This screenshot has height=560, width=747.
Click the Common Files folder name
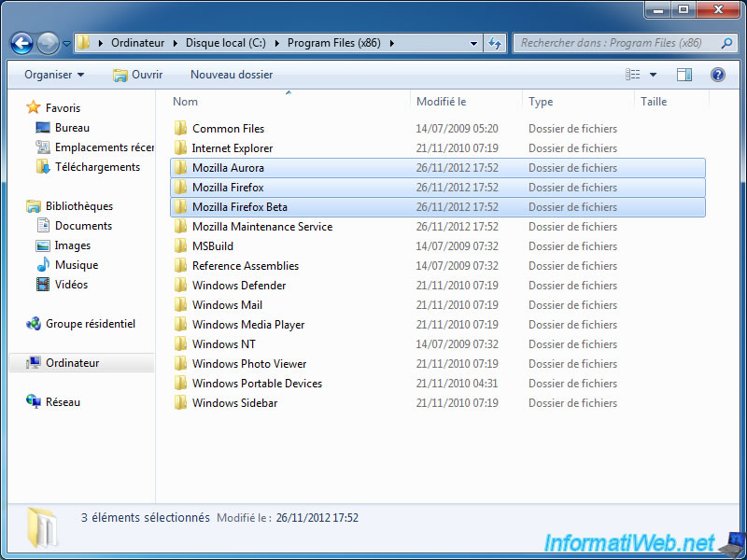click(228, 129)
